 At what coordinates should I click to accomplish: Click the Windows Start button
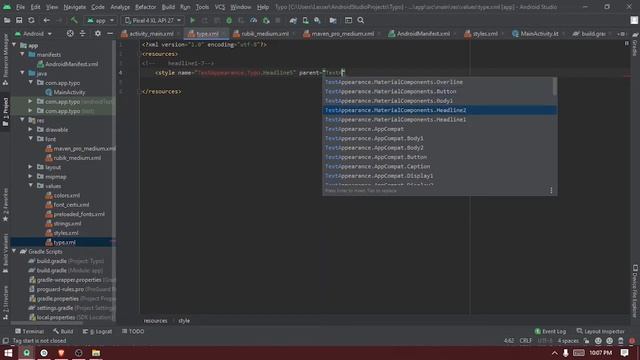(x=8, y=353)
